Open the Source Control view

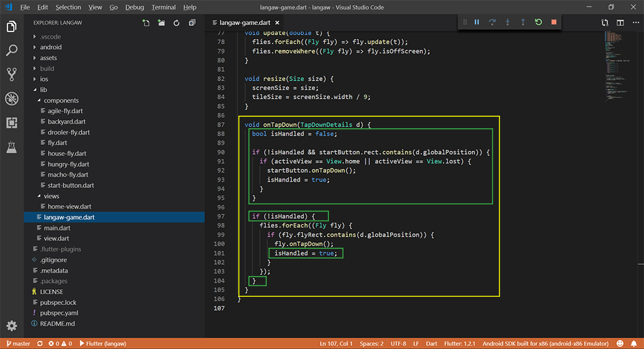tap(11, 74)
